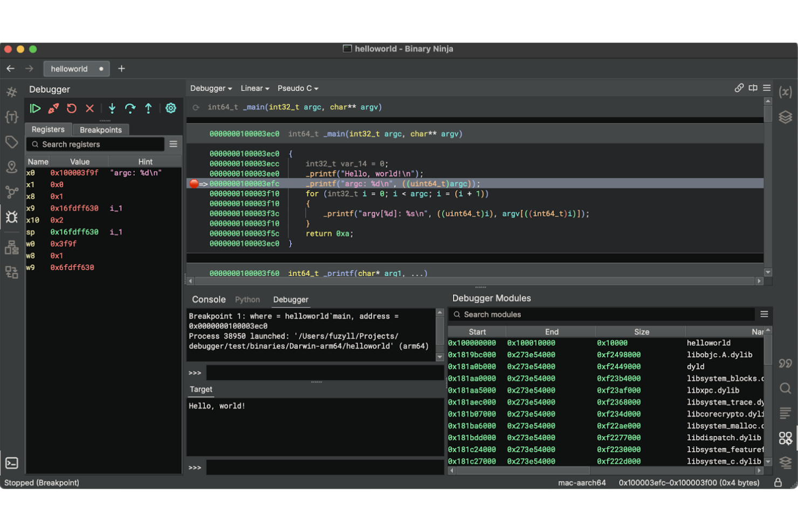Open the Pseudo C language dropdown
The height and width of the screenshot is (532, 798).
pos(297,88)
